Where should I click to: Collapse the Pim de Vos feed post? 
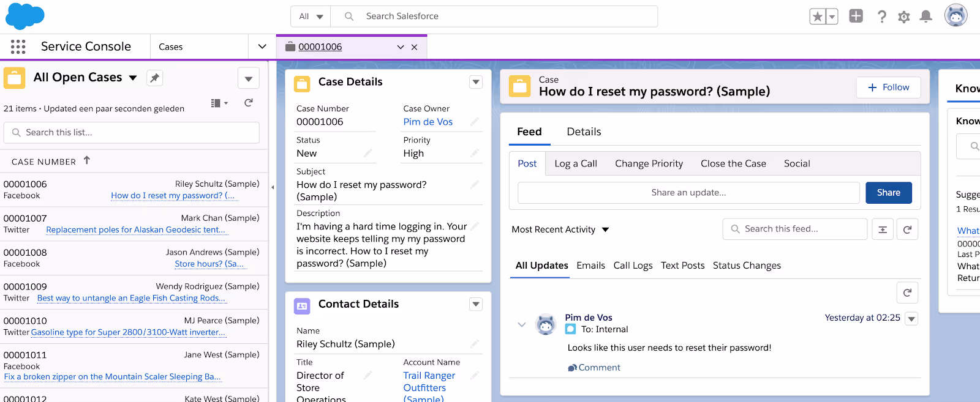[x=522, y=325]
